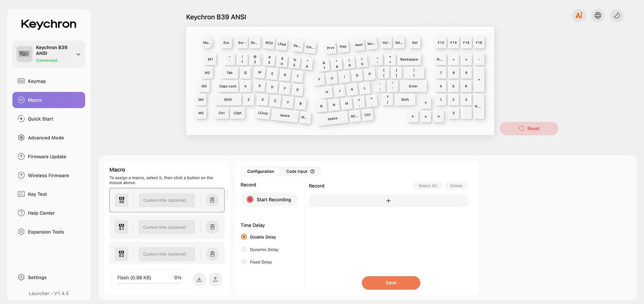Open the language globe icon

tap(598, 16)
